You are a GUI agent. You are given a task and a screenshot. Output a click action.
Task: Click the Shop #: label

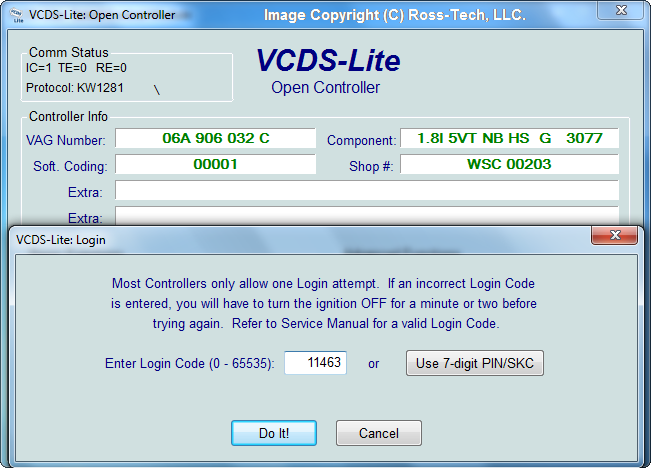click(371, 167)
